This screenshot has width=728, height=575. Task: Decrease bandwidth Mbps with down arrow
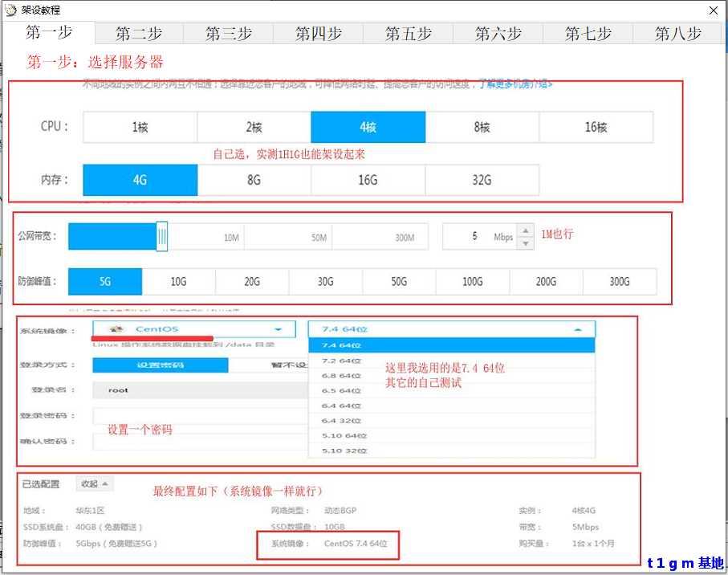526,243
